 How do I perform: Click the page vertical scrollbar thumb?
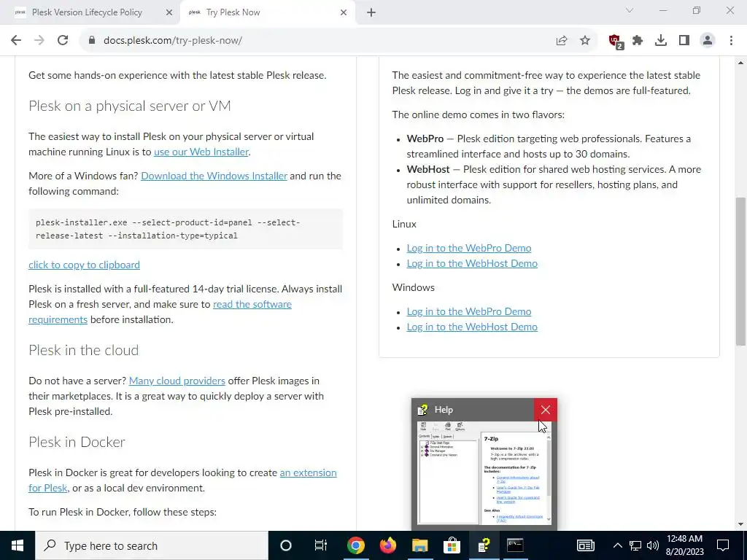click(x=740, y=271)
